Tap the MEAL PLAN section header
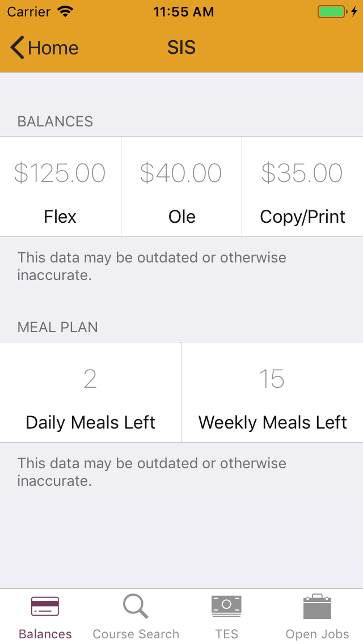Viewport: 363px width, 644px height. click(x=58, y=327)
